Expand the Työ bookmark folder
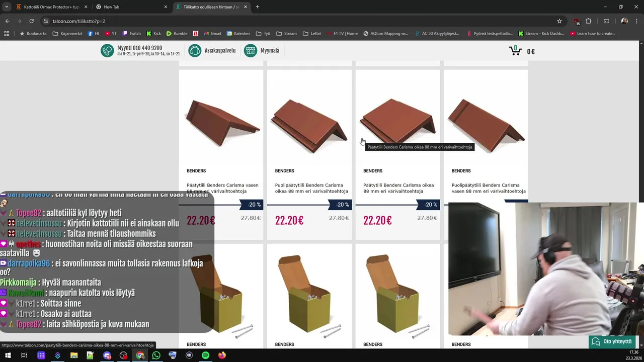 tap(263, 34)
